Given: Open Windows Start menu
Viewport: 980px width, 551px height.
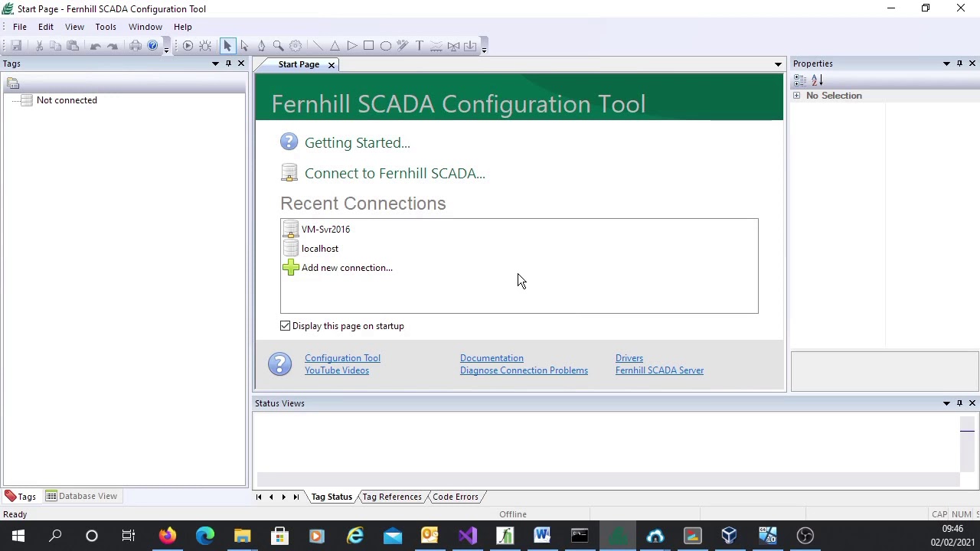Looking at the screenshot, I should tap(18, 536).
